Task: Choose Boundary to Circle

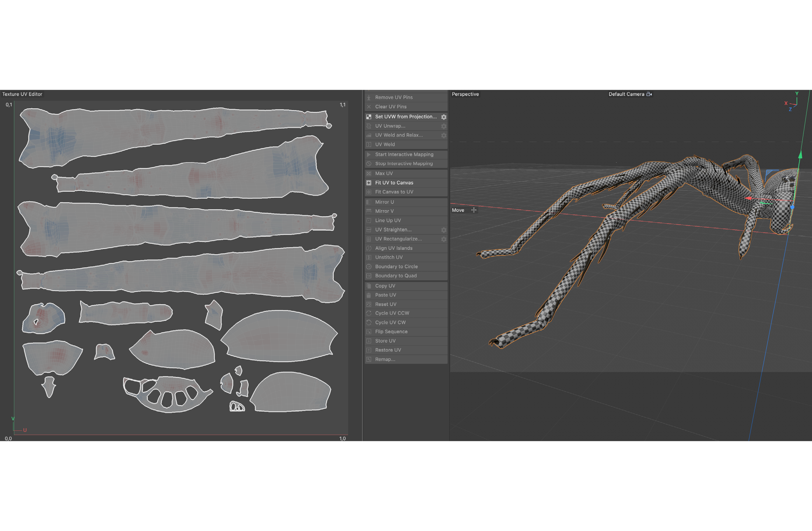Action: (x=396, y=266)
